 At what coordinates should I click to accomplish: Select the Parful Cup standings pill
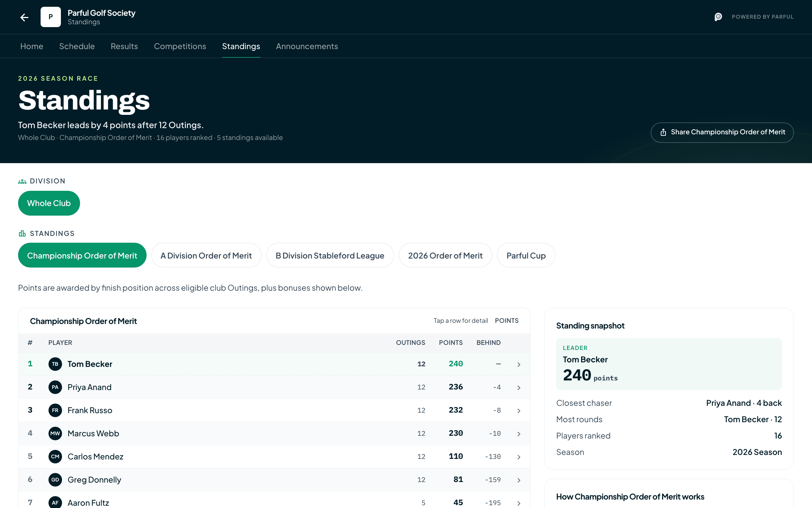click(x=526, y=256)
